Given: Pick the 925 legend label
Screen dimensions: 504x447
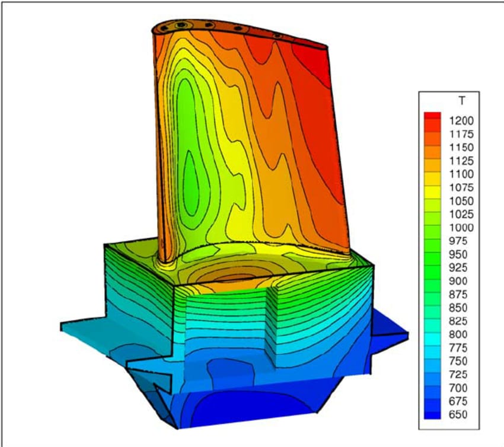Looking at the screenshot, I should click(x=458, y=268).
